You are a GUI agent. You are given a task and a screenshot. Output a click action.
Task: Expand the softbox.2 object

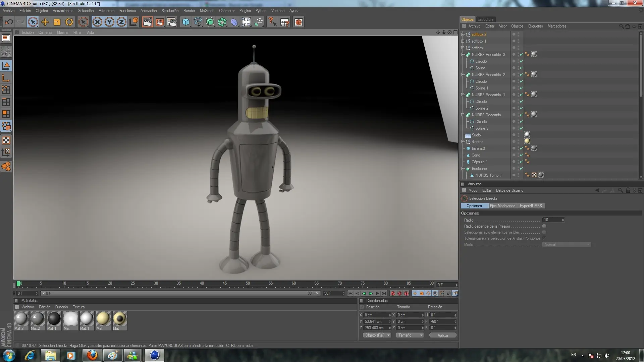point(463,35)
